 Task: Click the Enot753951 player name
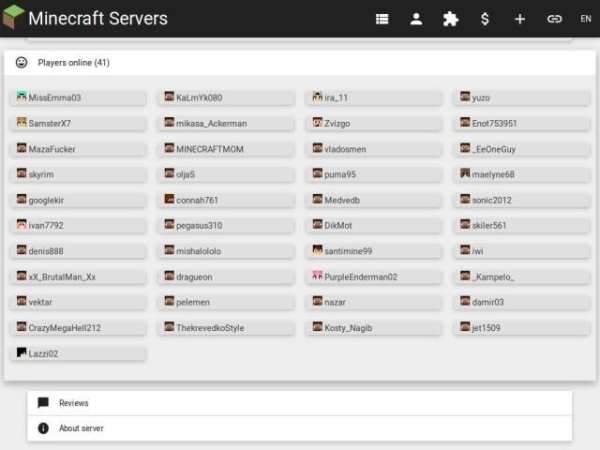point(494,124)
